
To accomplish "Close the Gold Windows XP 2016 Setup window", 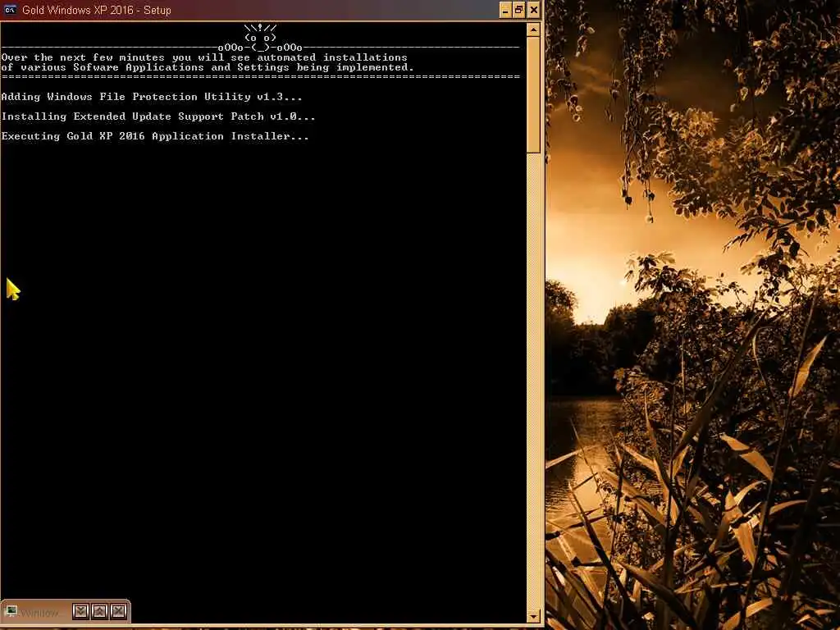I will 533,10.
